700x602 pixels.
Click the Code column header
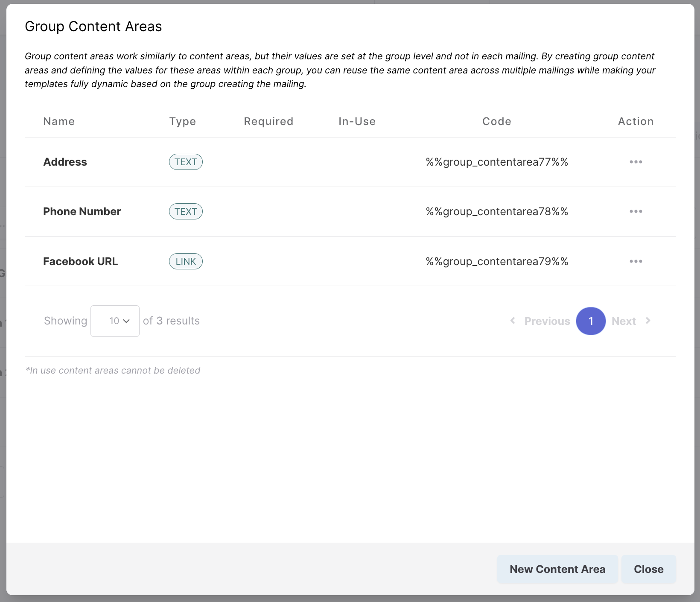point(496,122)
